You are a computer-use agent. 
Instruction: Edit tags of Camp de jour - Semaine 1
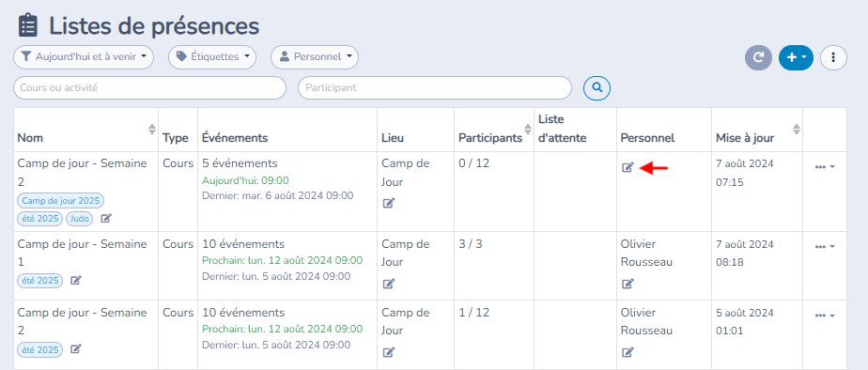[x=76, y=281]
